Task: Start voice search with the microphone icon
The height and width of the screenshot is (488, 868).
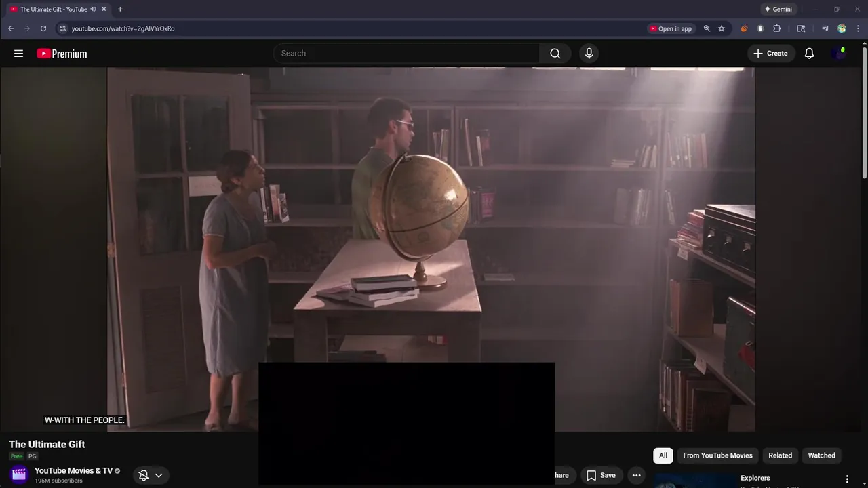Action: pyautogui.click(x=589, y=54)
